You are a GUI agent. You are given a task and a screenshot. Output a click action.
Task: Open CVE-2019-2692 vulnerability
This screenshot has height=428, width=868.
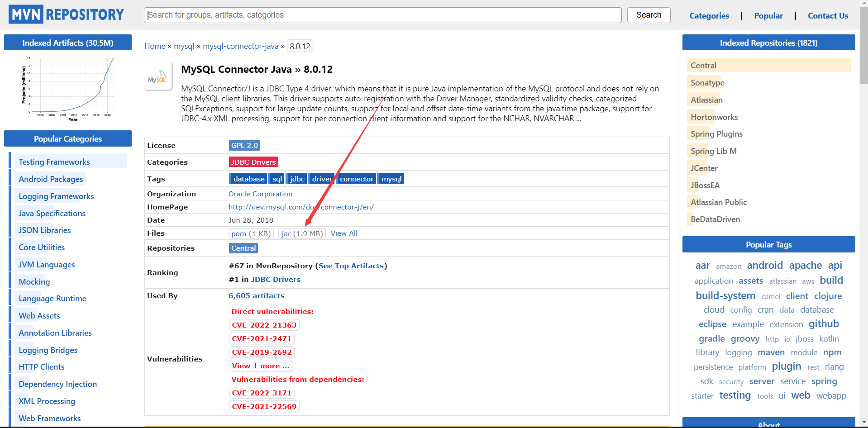(x=262, y=352)
